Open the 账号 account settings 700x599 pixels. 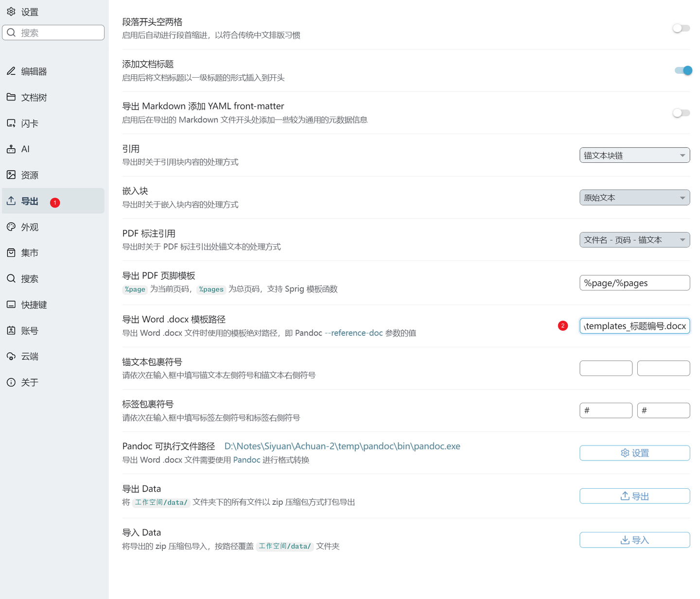click(x=29, y=330)
